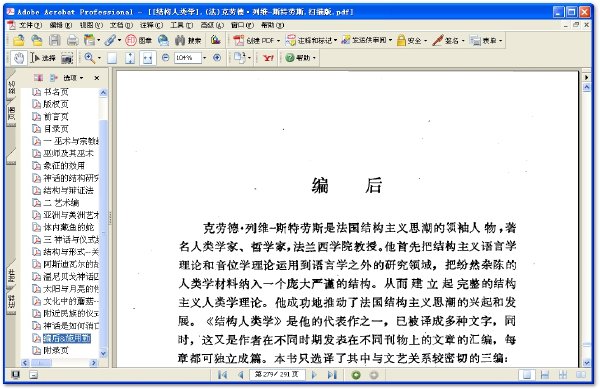Click the Actual Size page icon
The width and height of the screenshot is (600, 390).
click(112, 58)
